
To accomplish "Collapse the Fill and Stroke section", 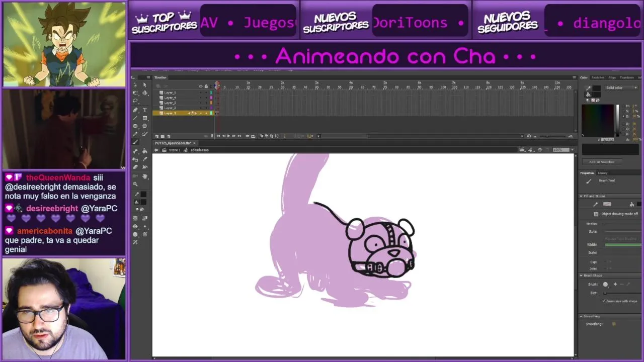I will 581,196.
